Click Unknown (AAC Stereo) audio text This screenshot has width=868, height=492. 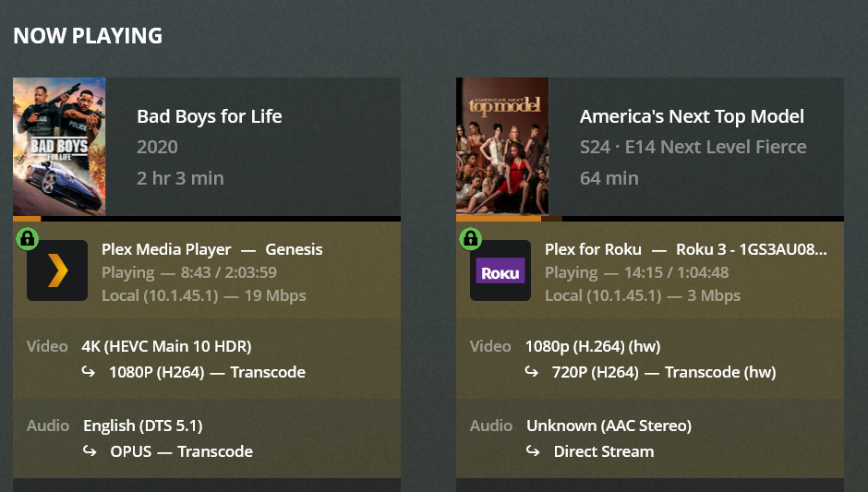609,426
